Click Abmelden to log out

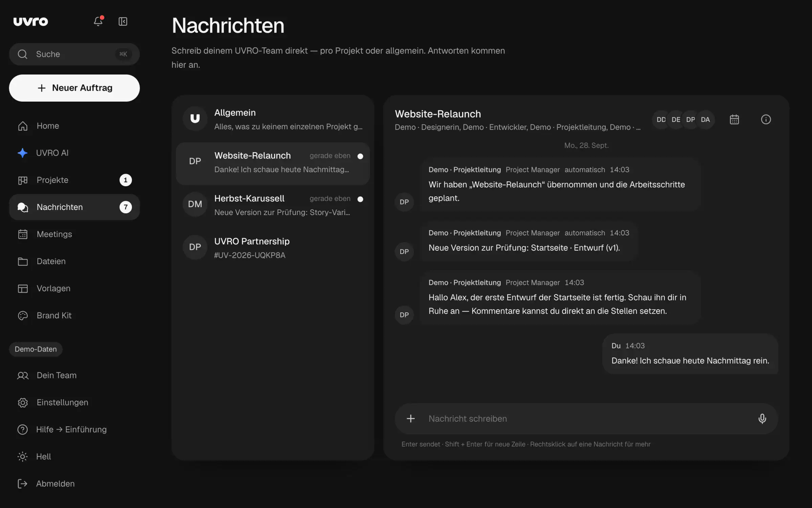(74, 484)
